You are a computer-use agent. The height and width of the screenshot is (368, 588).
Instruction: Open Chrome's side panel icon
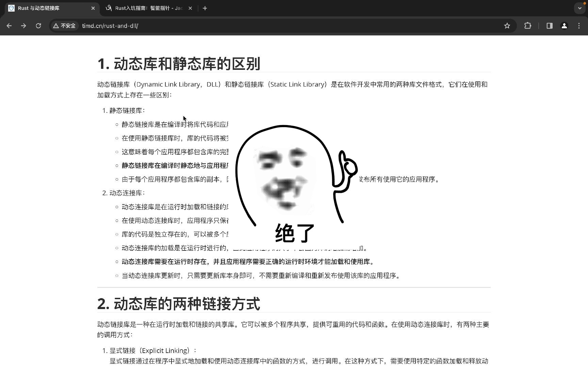click(549, 26)
